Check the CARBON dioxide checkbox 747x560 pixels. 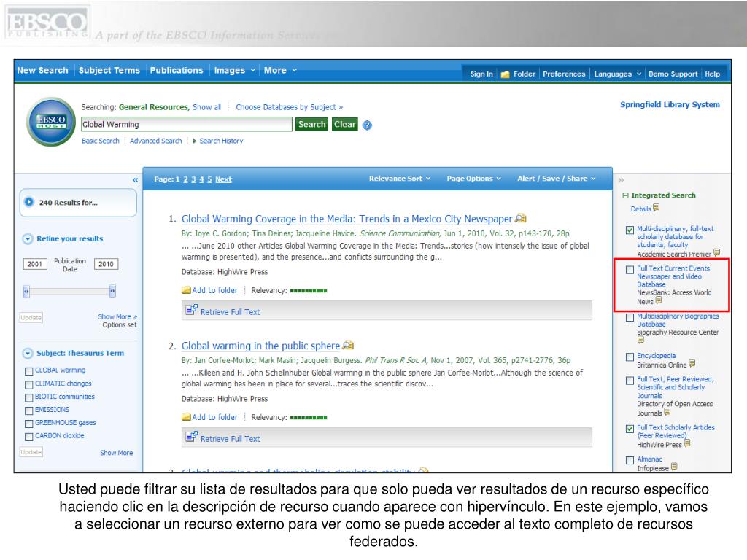28,437
